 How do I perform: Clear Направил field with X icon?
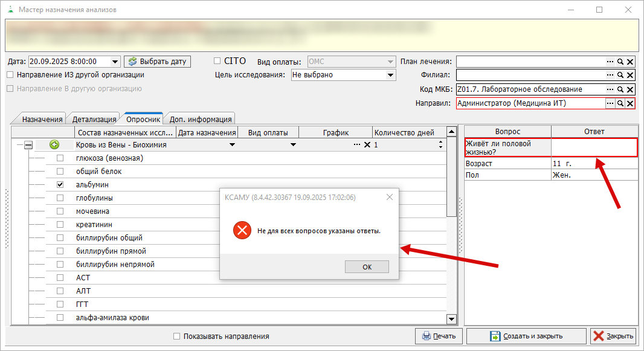pos(630,103)
